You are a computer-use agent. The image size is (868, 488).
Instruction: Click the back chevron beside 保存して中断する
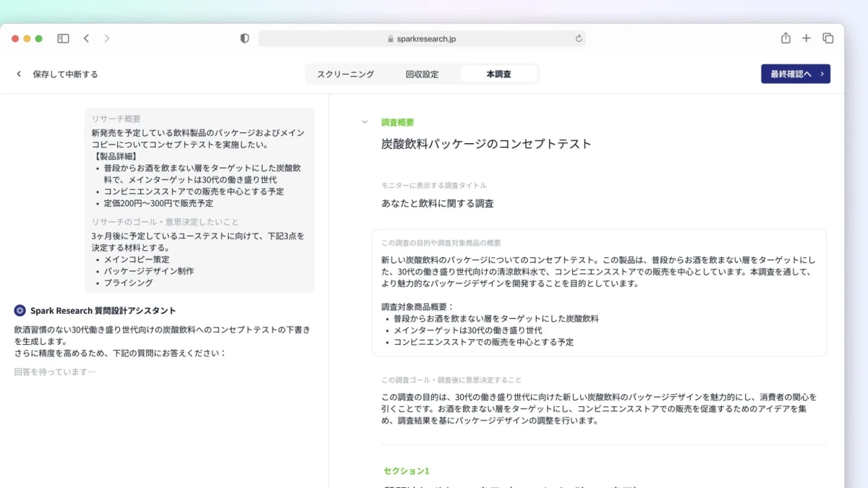click(19, 74)
